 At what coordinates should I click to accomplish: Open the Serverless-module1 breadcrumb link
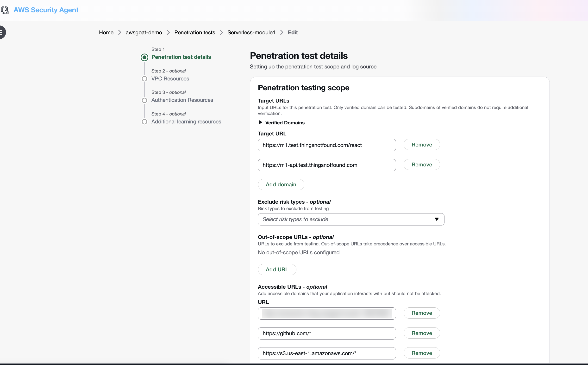click(251, 33)
